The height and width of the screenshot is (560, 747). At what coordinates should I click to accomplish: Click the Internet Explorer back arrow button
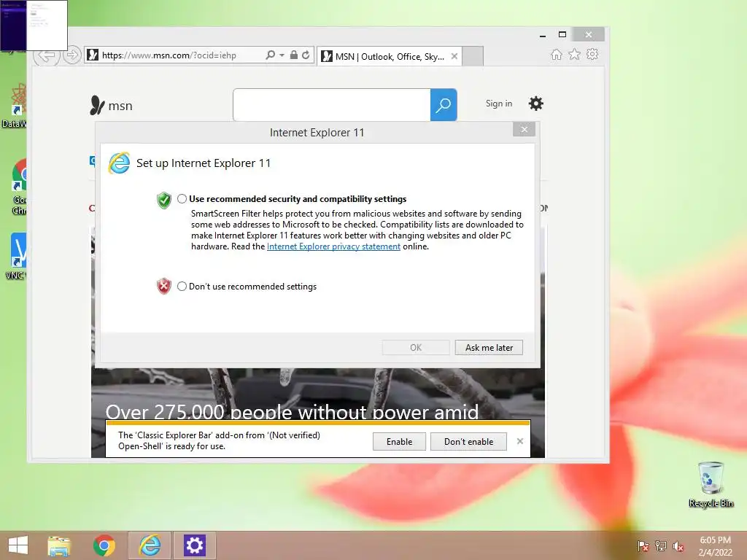[47, 55]
